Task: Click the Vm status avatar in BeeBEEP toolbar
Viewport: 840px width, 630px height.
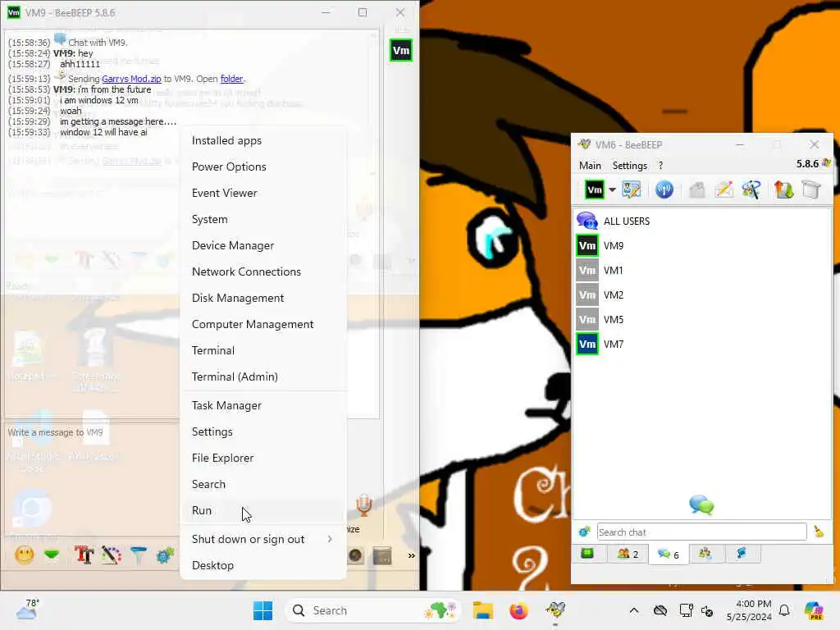Action: [594, 189]
